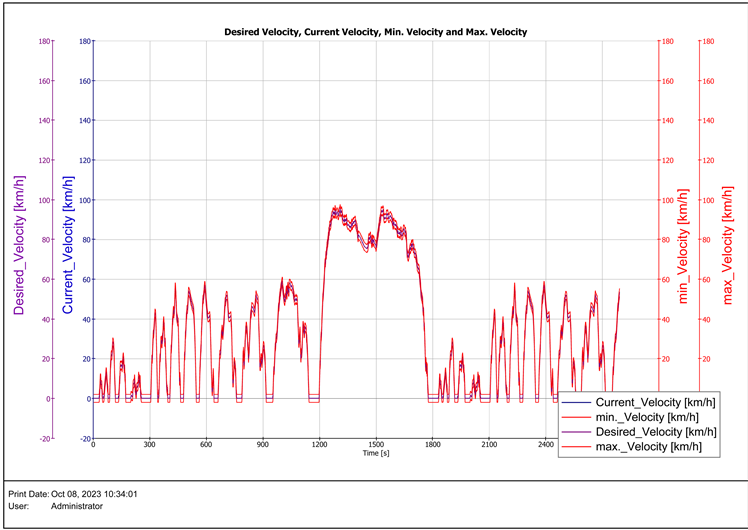Viewport: 748px width, 530px height.
Task: Click the Time [s] axis label
Action: (x=376, y=453)
